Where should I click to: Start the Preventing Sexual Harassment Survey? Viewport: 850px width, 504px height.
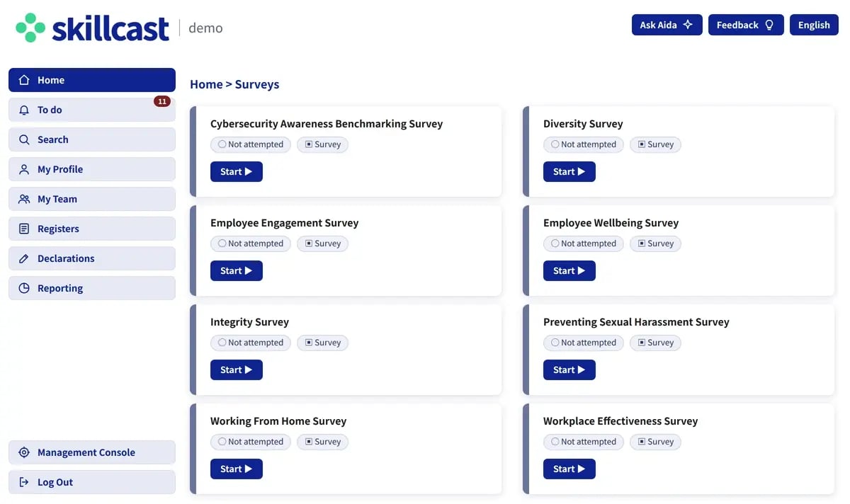569,370
